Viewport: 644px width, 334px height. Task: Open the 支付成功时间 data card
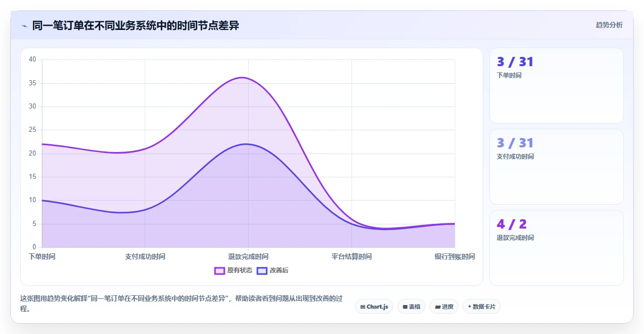(x=557, y=167)
